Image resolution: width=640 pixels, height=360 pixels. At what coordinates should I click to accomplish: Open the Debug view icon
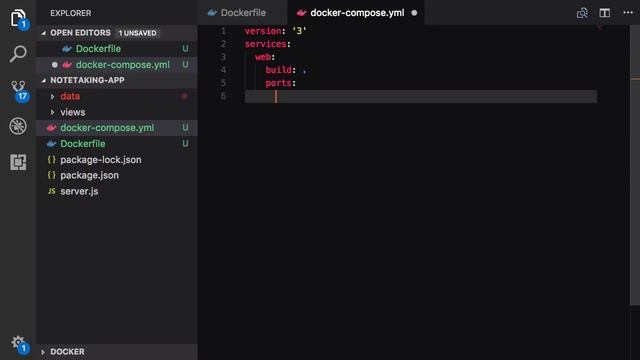point(18,126)
